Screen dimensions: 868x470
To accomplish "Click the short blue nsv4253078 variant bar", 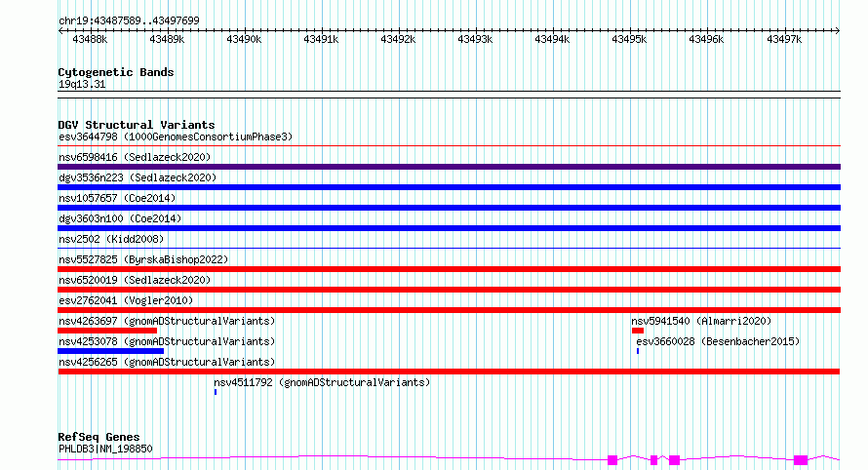I will click(111, 351).
